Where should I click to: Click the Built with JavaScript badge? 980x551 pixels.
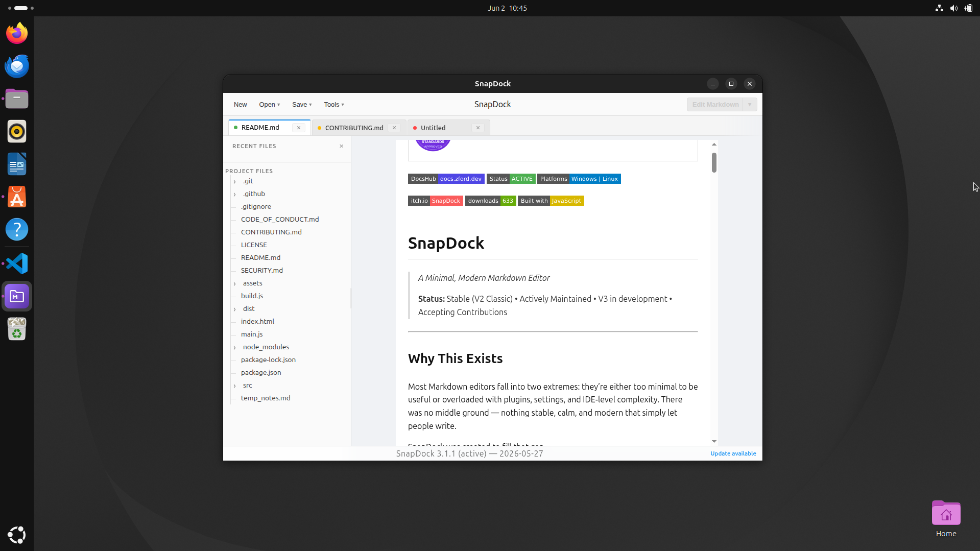click(x=551, y=201)
